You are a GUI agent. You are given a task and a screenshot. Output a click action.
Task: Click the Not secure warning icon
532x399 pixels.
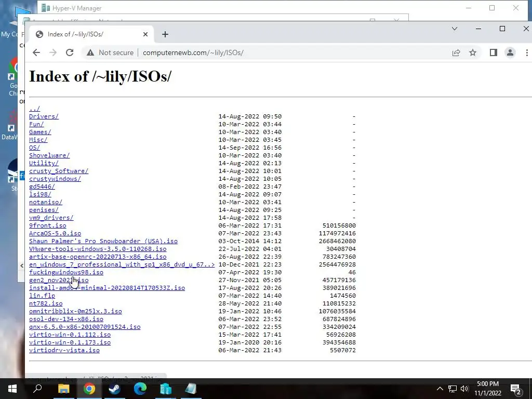pyautogui.click(x=90, y=52)
